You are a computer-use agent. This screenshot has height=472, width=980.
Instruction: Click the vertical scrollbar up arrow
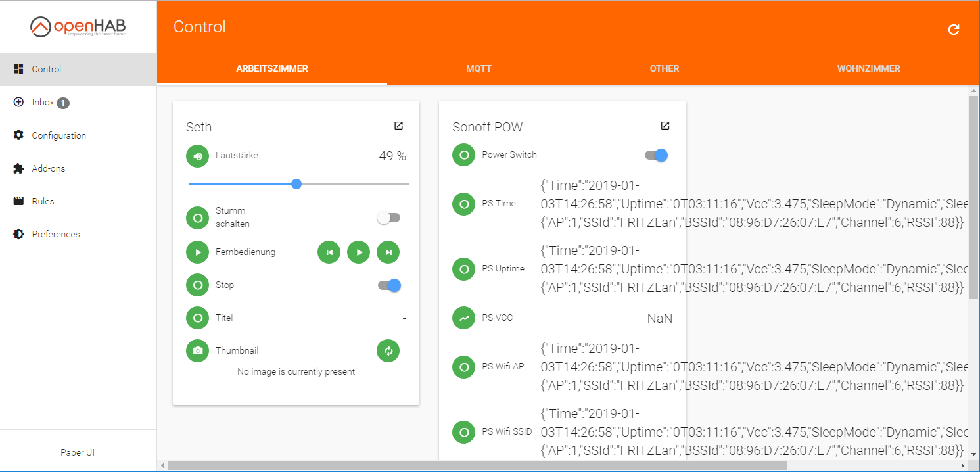pos(974,89)
